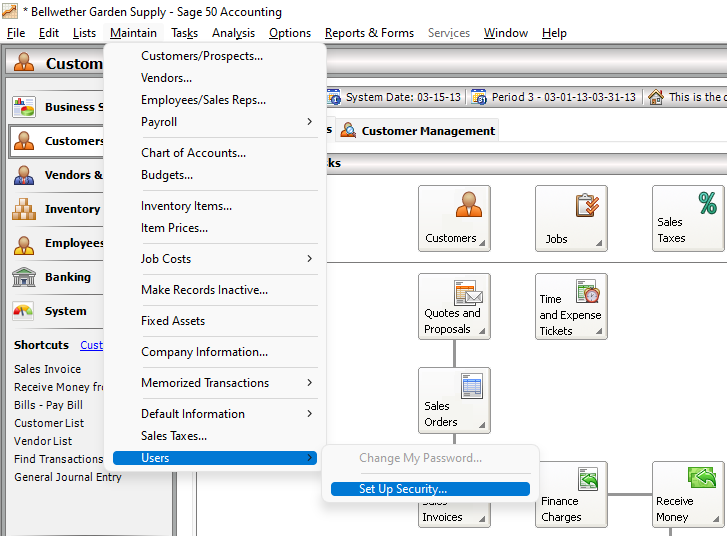Screen dimensions: 727x536
Task: Open the Jobs clipboard tile
Action: point(571,218)
